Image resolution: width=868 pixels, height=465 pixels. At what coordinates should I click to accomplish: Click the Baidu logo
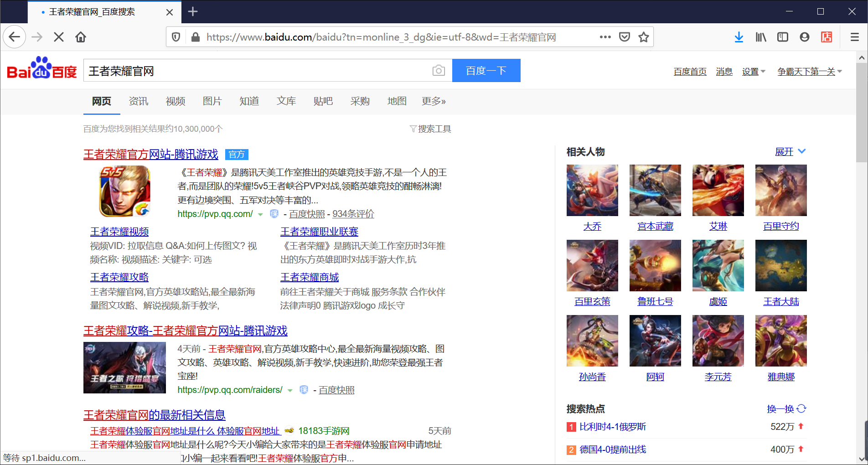(42, 68)
